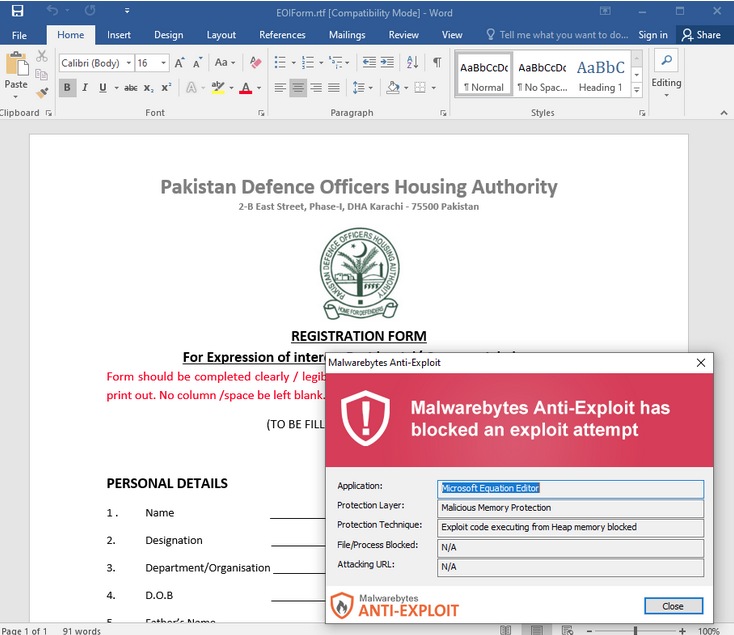Increase the paragraph indent
The width and height of the screenshot is (734, 635).
[x=387, y=62]
